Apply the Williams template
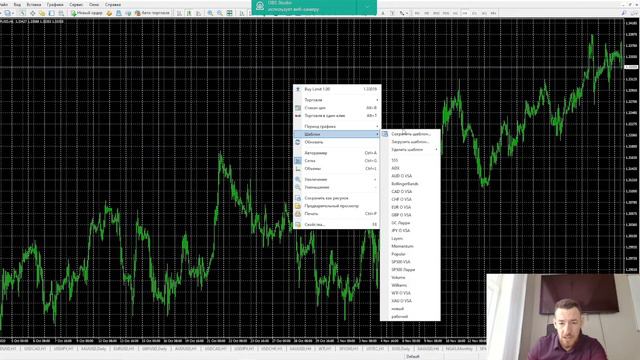Screen dimensions: 640x360 pyautogui.click(x=410, y=285)
